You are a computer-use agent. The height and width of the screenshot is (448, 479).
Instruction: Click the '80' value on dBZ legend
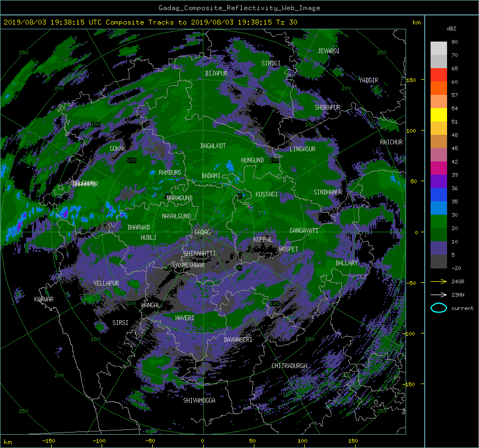[455, 42]
